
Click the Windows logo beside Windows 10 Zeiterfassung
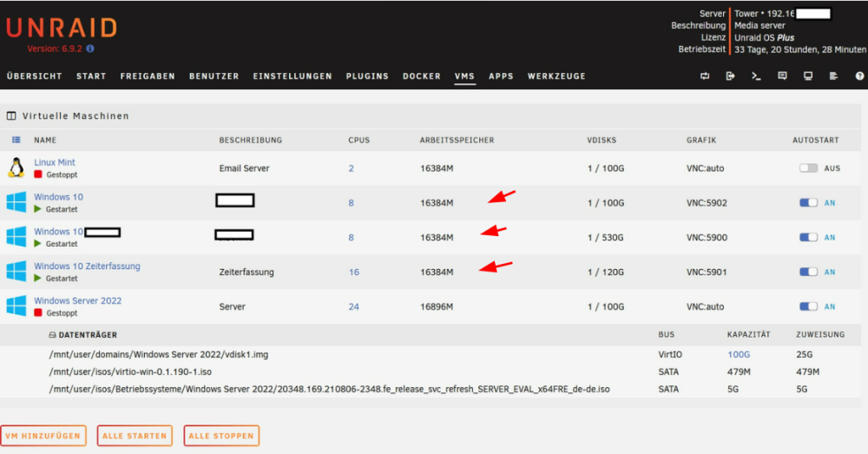click(16, 272)
